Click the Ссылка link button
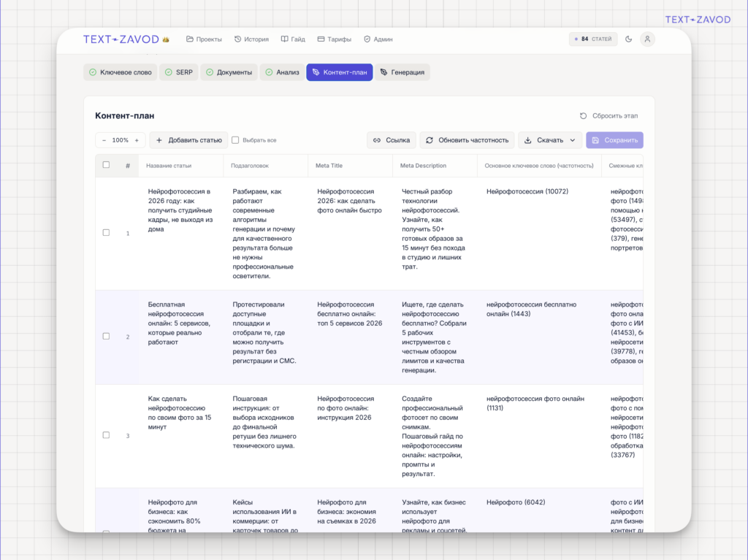The width and height of the screenshot is (748, 560). [392, 140]
